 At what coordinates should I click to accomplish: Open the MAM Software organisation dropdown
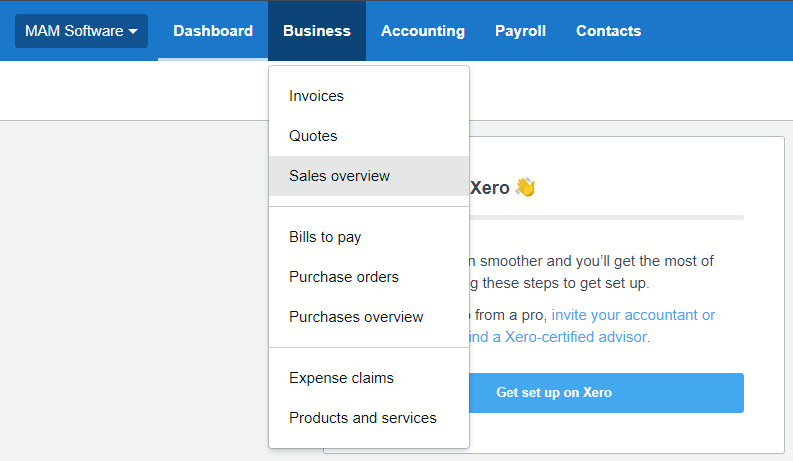coord(80,31)
